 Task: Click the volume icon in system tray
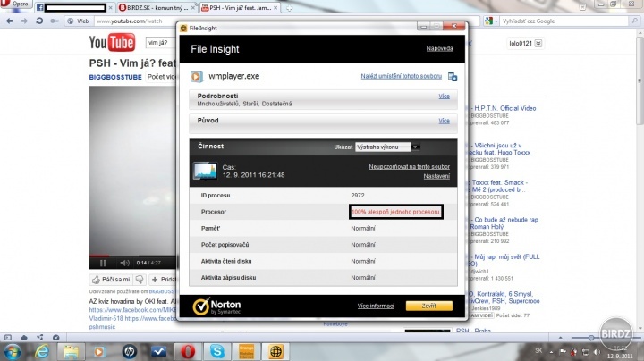(597, 352)
